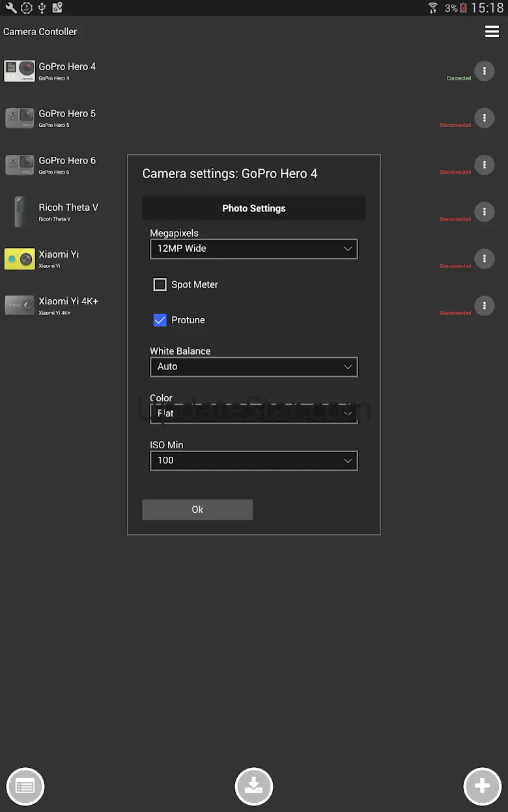Select the yellow Xiaomi Yi camera thumbnail
508x812 pixels.
click(20, 258)
